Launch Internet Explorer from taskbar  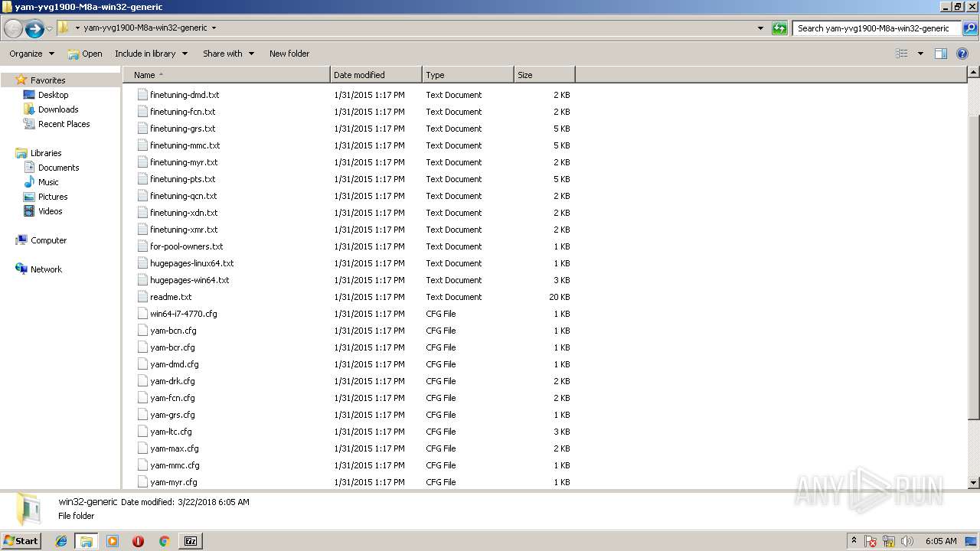tap(61, 541)
